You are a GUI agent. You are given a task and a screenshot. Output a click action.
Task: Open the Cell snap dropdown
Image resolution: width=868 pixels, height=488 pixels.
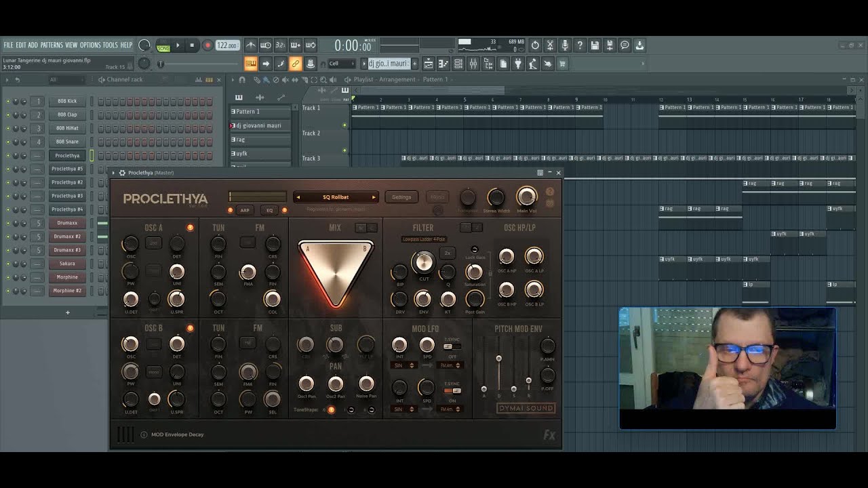click(341, 64)
